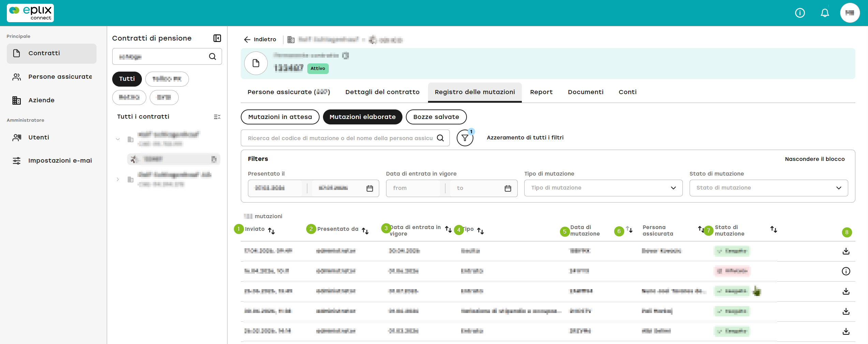The height and width of the screenshot is (344, 868).
Task: Collapse all contracts list icon
Action: pyautogui.click(x=217, y=117)
